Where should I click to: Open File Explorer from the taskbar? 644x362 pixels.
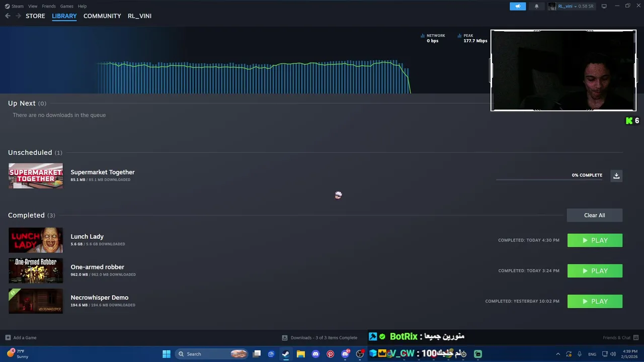tap(301, 354)
